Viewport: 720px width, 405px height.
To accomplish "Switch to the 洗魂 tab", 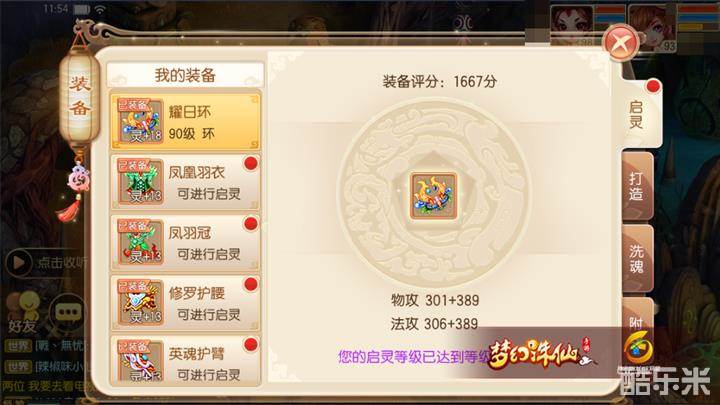I will point(637,259).
